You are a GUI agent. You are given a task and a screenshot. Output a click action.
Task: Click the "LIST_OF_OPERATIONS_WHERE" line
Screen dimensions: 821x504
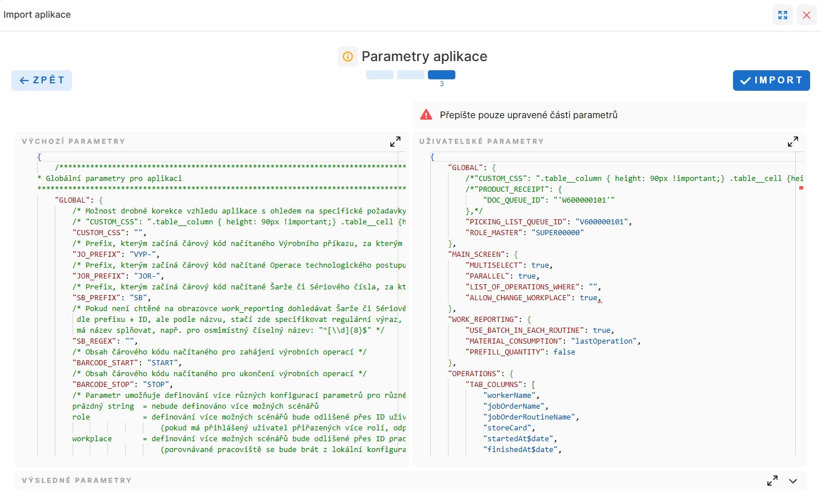pyautogui.click(x=533, y=287)
